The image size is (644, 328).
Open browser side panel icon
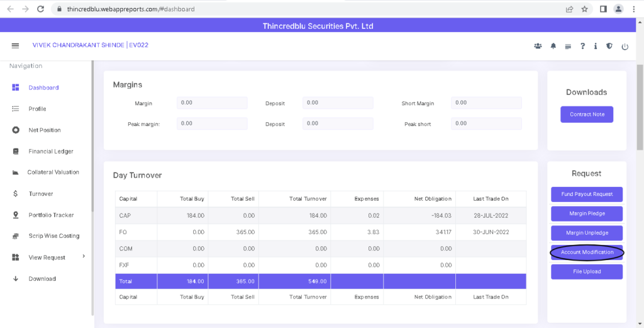point(603,9)
